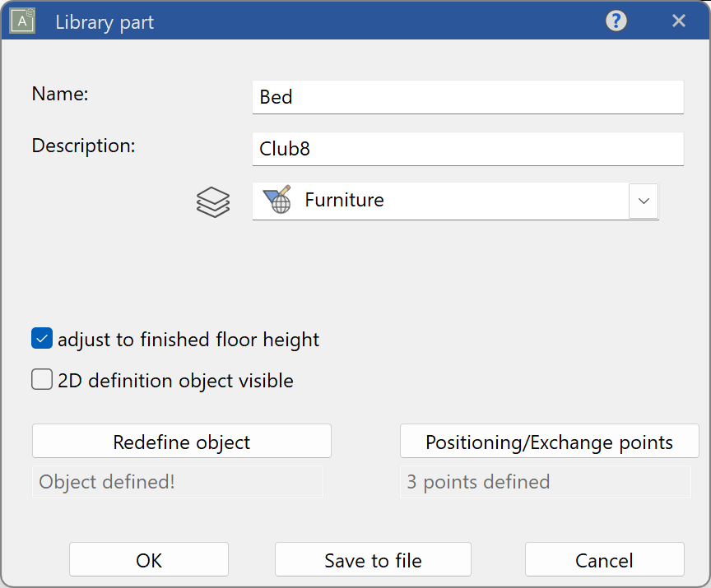Click the question mark help bubble
The width and height of the screenshot is (711, 588).
tap(616, 21)
